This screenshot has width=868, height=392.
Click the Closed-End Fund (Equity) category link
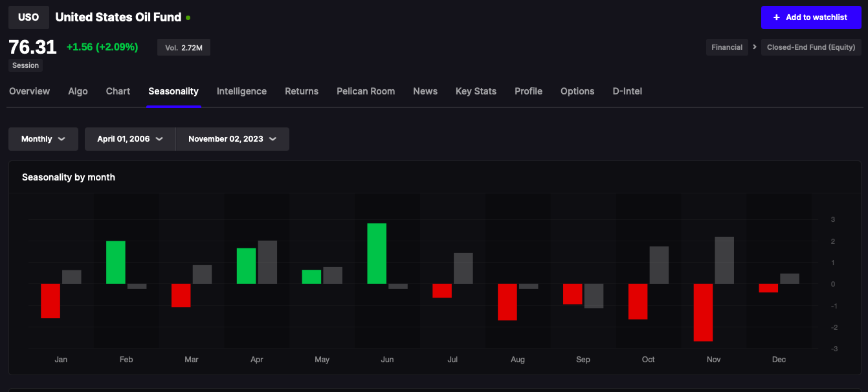click(x=811, y=47)
